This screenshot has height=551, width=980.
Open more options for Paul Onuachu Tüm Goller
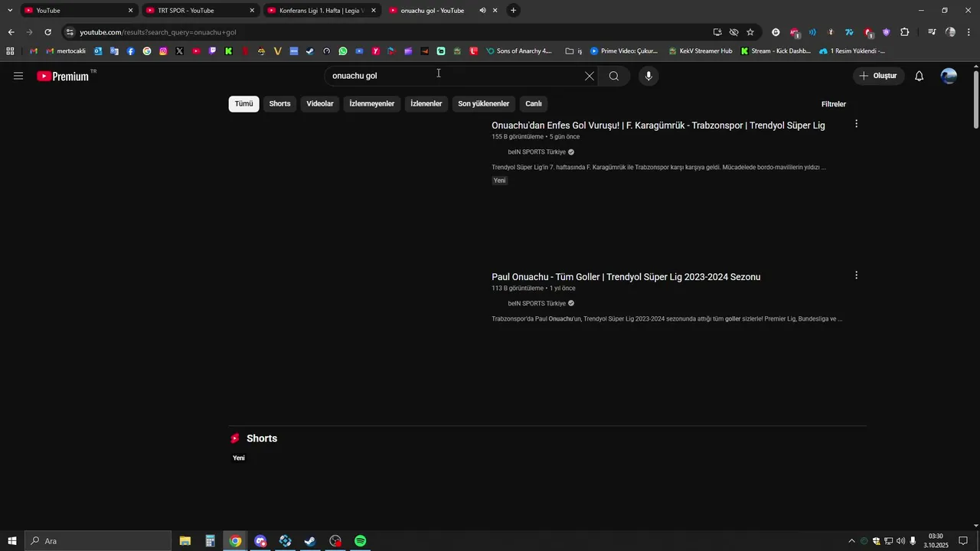pyautogui.click(x=856, y=275)
